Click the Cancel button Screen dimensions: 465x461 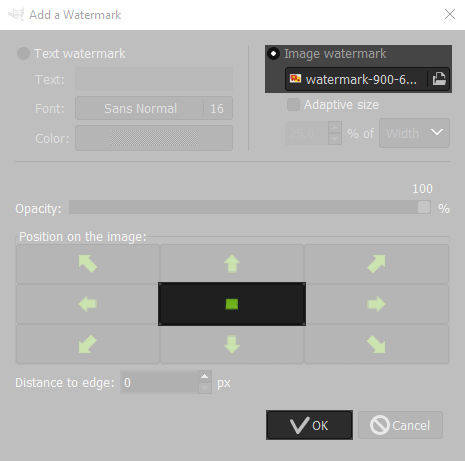(x=400, y=425)
